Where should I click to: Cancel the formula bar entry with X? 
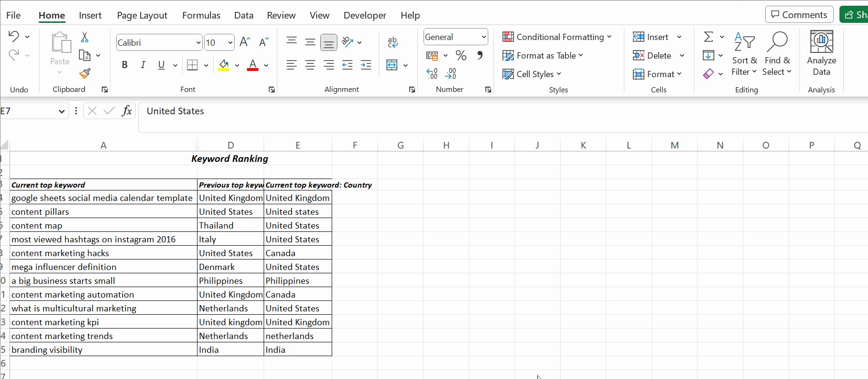pos(92,111)
